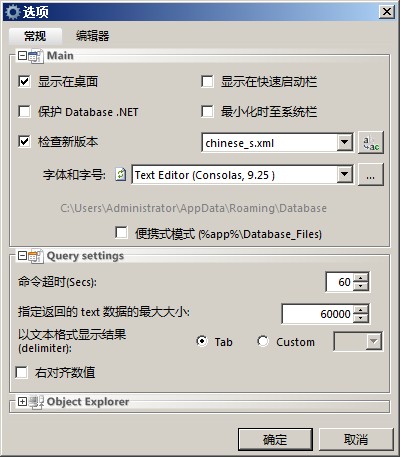This screenshot has width=400, height=457.
Task: Click the Main section table icon
Action: tap(36, 56)
